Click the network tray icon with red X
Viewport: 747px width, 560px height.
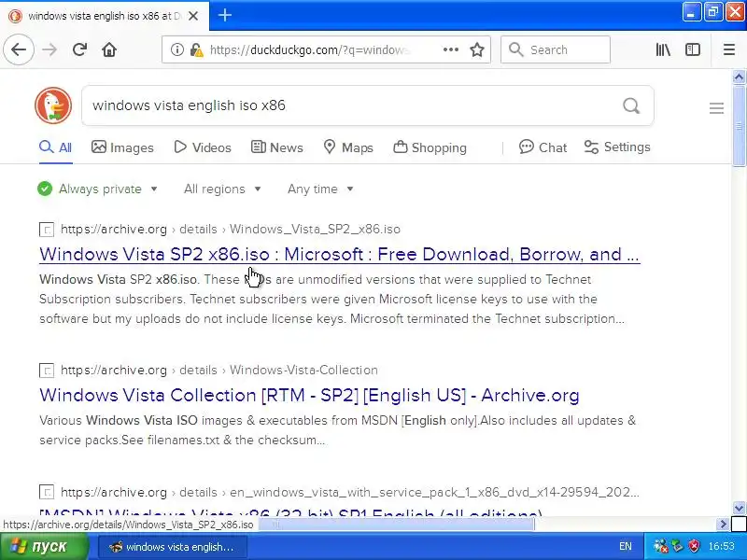(x=660, y=546)
